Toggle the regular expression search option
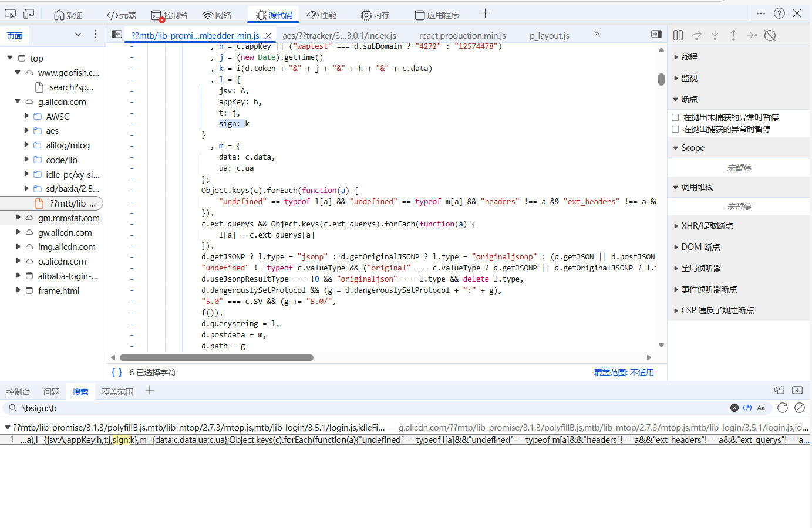812x528 pixels. pyautogui.click(x=747, y=408)
